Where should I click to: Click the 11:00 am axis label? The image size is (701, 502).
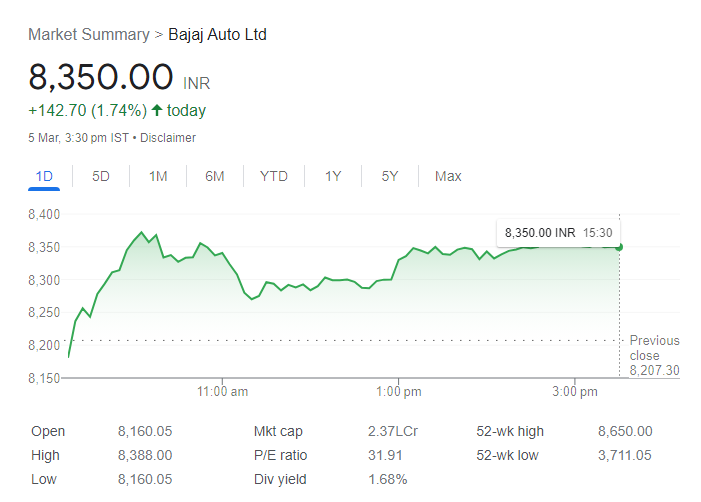tap(223, 392)
